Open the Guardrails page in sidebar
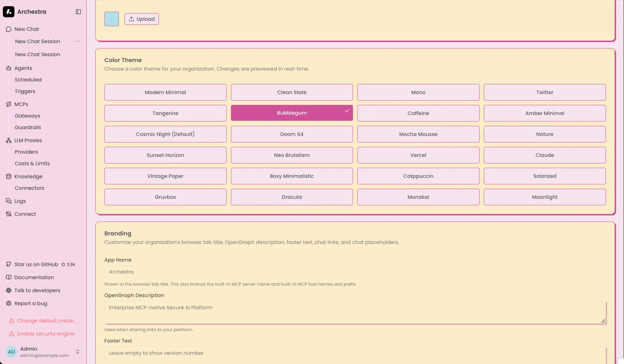Image resolution: width=624 pixels, height=364 pixels. pyautogui.click(x=28, y=127)
